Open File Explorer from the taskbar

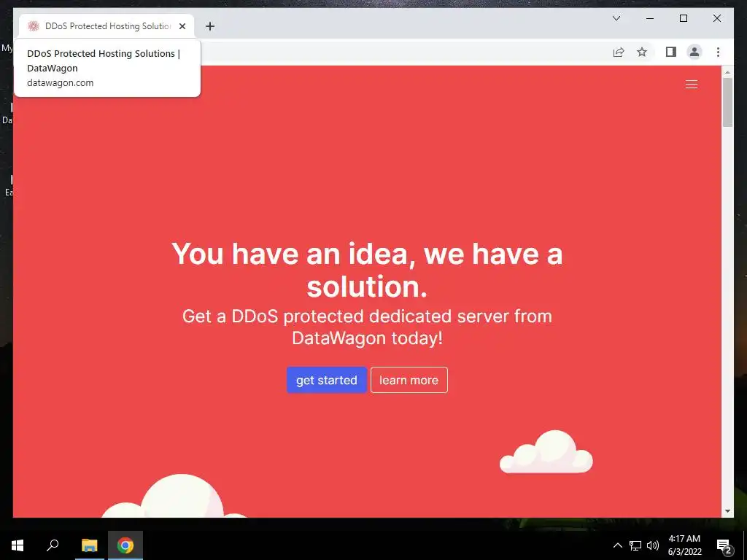coord(89,545)
